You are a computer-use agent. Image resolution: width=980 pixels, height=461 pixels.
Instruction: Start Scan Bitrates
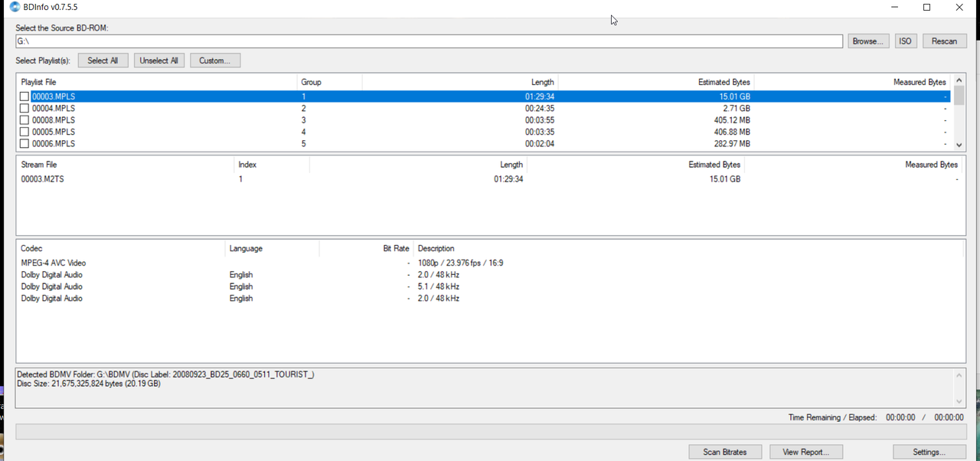[x=725, y=452]
